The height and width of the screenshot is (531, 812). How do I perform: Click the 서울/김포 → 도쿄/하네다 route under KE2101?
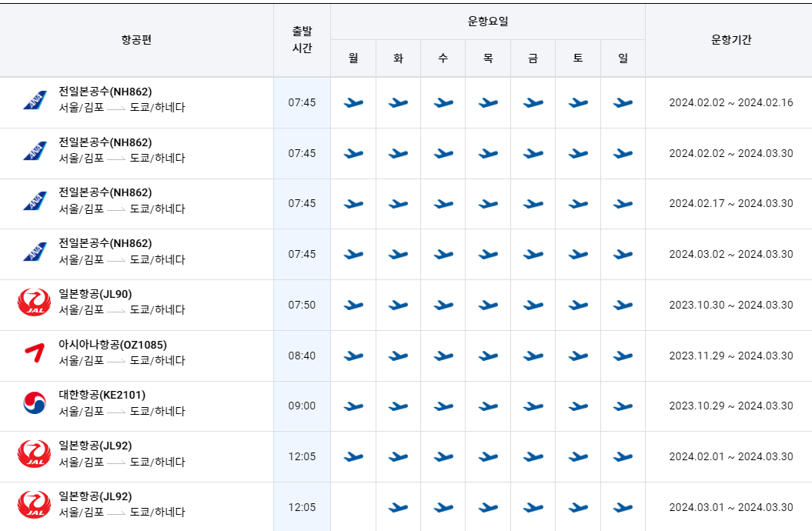[x=122, y=411]
